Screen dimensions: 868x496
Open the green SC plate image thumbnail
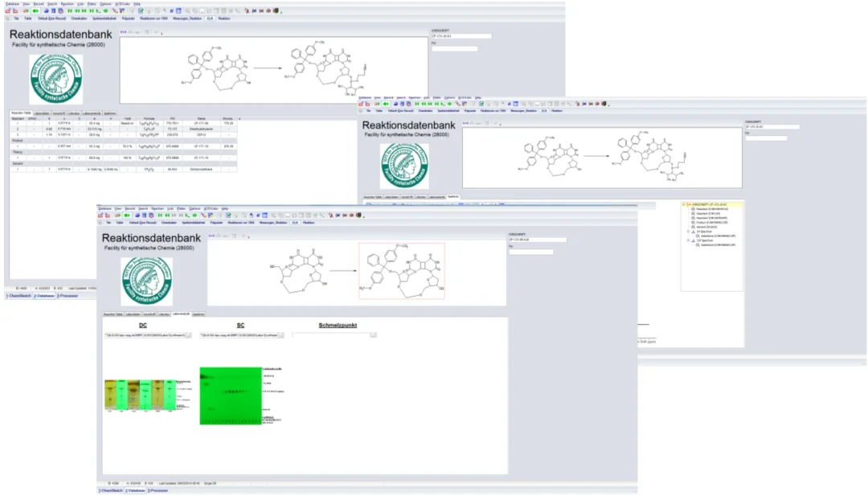[x=231, y=396]
